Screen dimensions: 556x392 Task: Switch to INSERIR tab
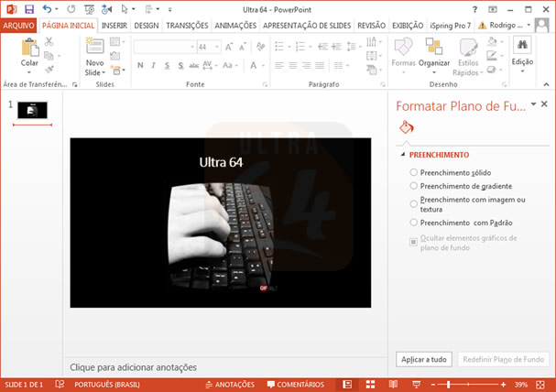coord(114,26)
